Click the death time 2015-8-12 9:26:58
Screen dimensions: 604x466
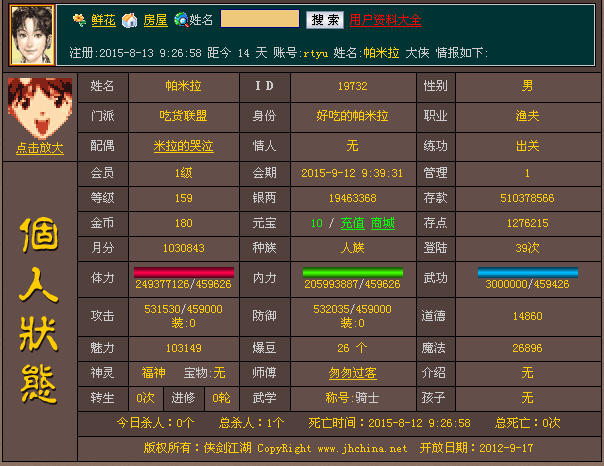point(419,424)
